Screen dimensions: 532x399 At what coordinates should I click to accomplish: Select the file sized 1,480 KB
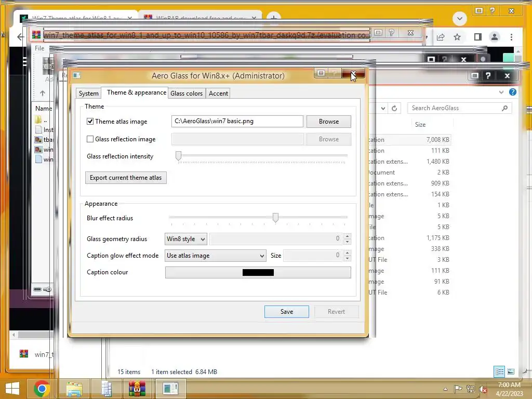(x=409, y=162)
